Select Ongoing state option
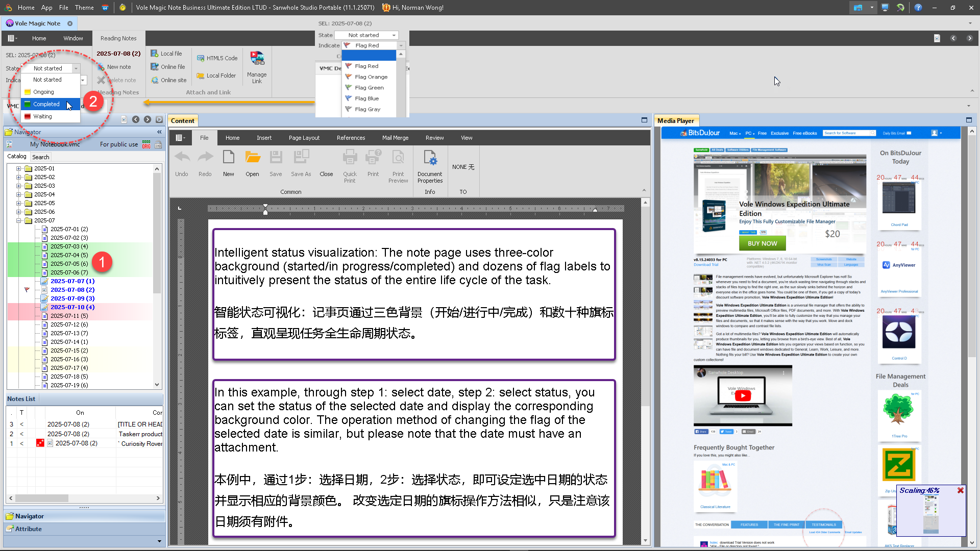This screenshot has height=551, width=980. tap(51, 92)
